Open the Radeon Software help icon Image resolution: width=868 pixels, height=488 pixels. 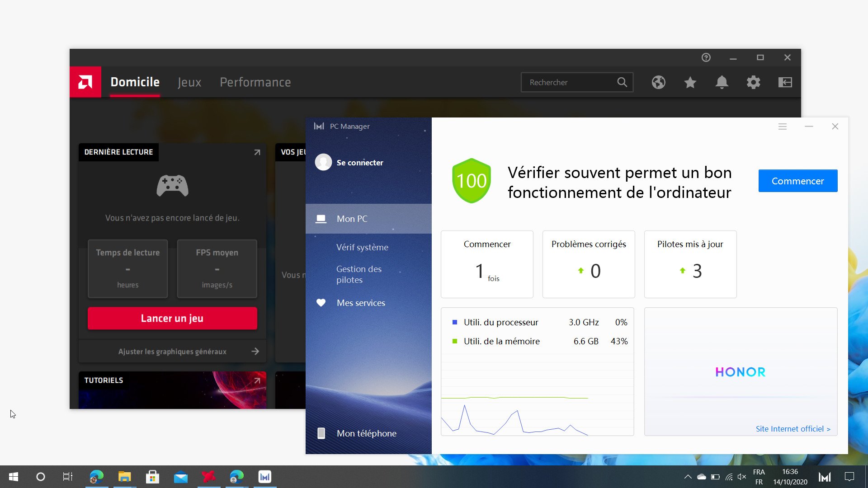pyautogui.click(x=706, y=57)
